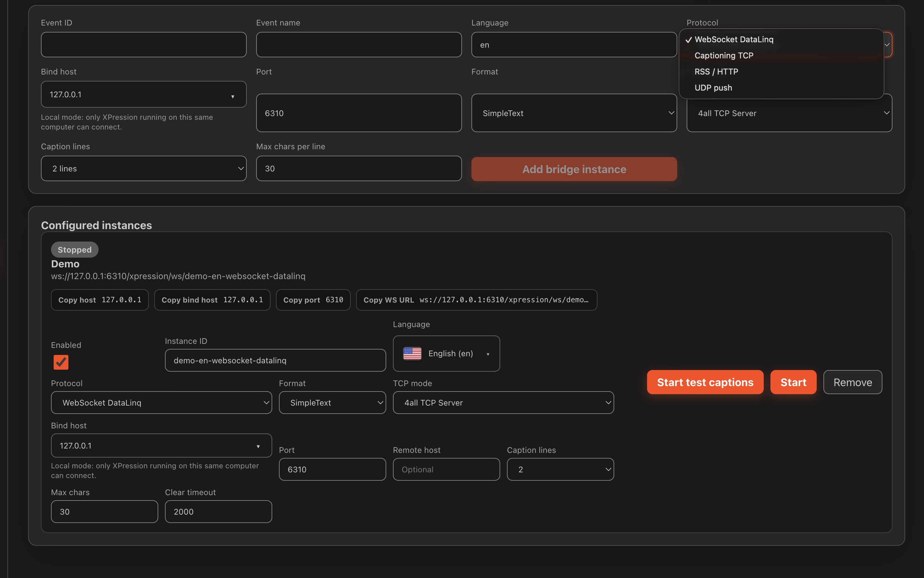Click the ws://127.0.0.1:6310 URL text under Demo
This screenshot has width=924, height=578.
tap(178, 276)
